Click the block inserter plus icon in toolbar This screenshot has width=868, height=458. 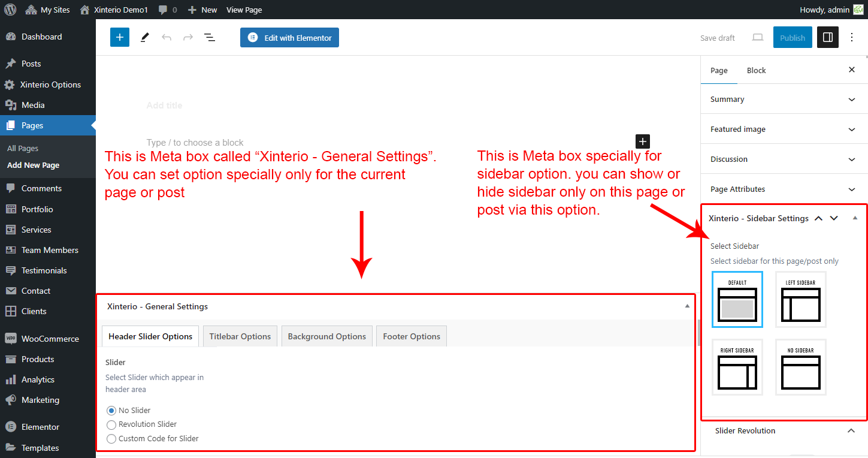[119, 37]
